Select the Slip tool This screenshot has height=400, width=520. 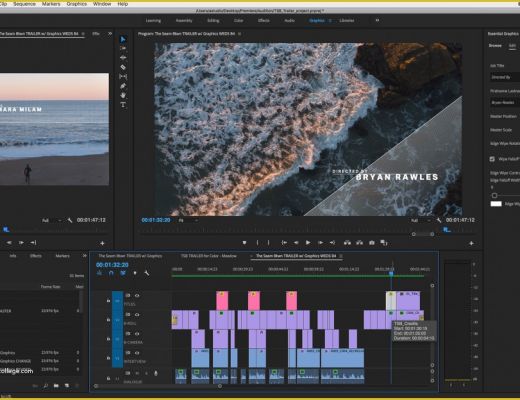[x=123, y=76]
